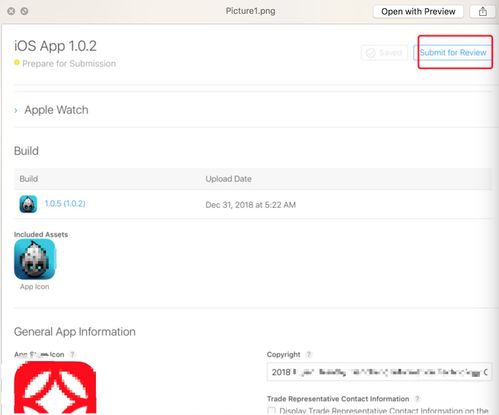Open build 1.0.5 (1.0.2) link
Image resolution: width=499 pixels, height=415 pixels.
pyautogui.click(x=65, y=204)
